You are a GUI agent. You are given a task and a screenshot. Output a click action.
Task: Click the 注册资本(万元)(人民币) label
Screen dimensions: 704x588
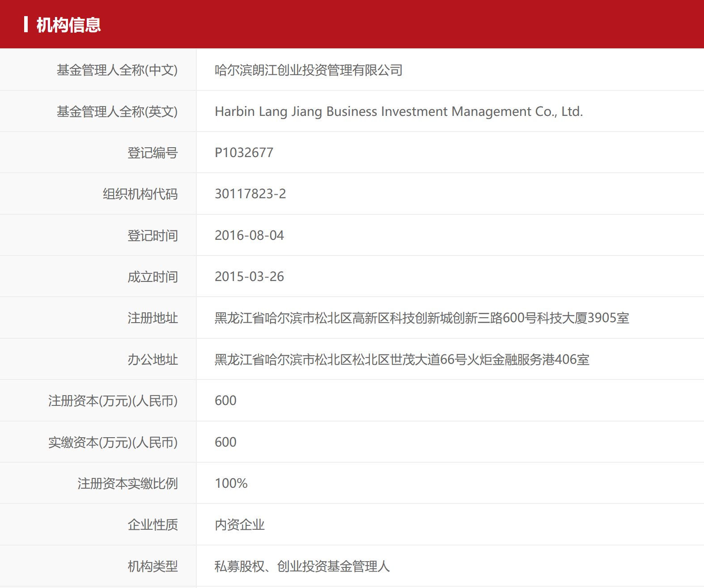point(113,401)
